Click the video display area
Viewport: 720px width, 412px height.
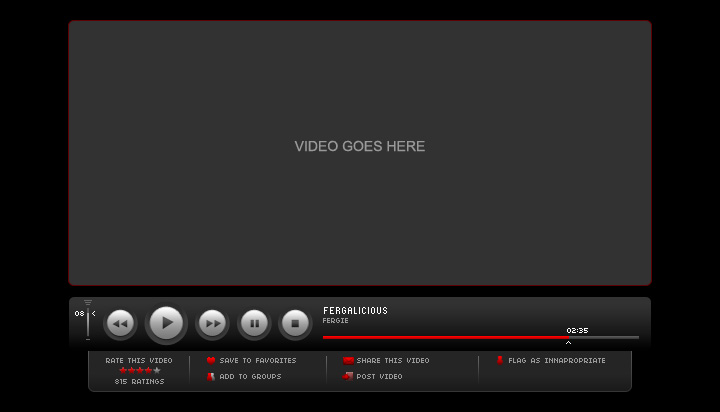360,153
